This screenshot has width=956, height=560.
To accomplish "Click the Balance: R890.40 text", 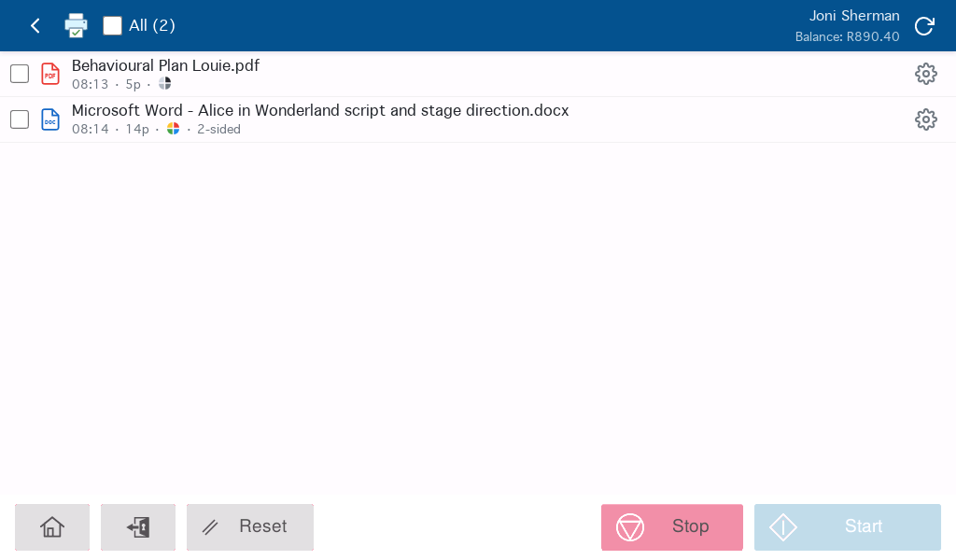I will (x=847, y=36).
